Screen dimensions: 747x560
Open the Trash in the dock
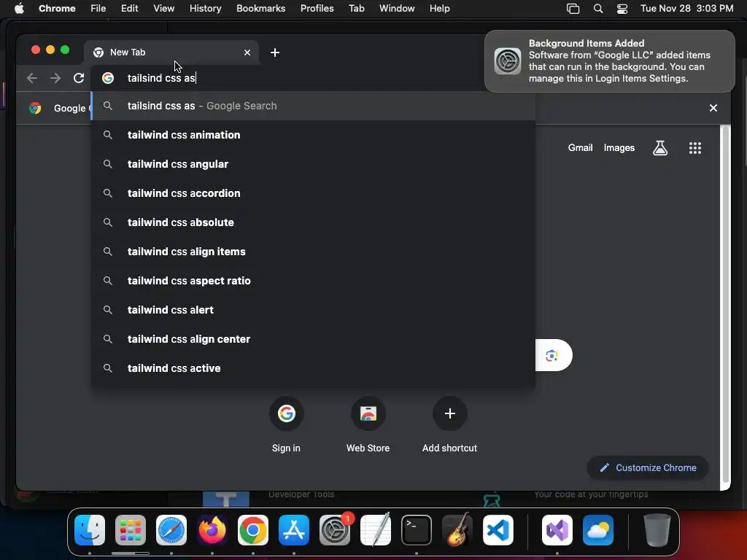(x=657, y=530)
